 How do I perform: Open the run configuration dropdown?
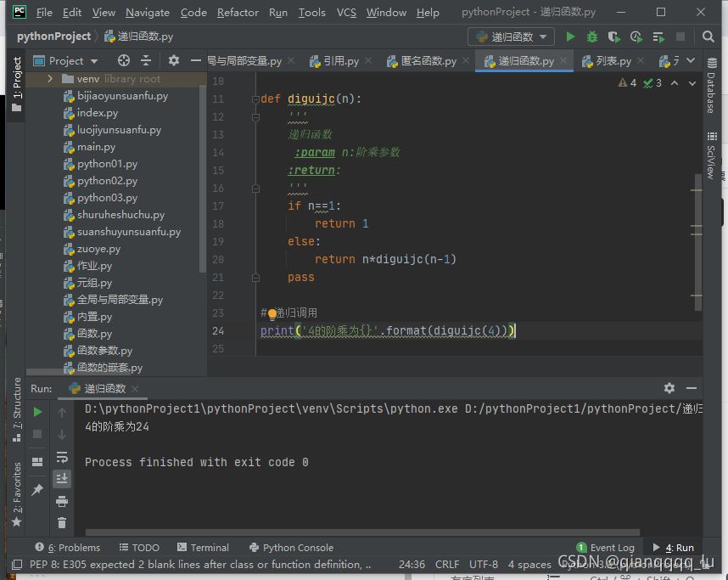[511, 37]
